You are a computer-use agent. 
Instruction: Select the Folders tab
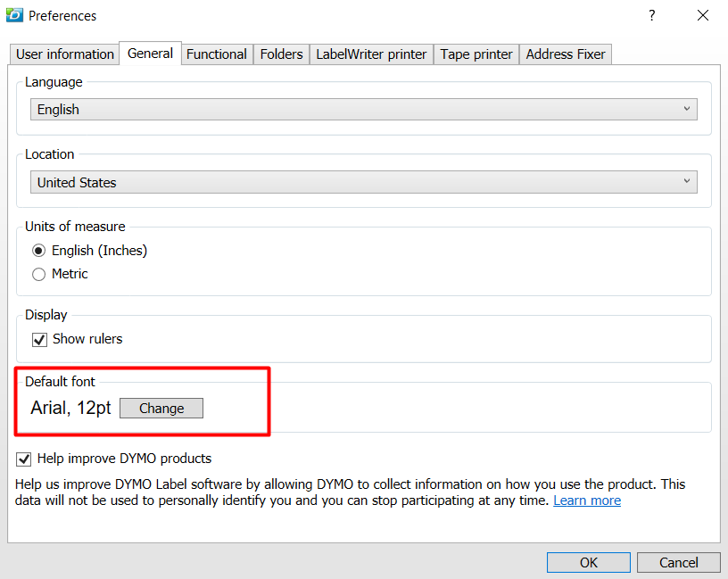(x=281, y=54)
